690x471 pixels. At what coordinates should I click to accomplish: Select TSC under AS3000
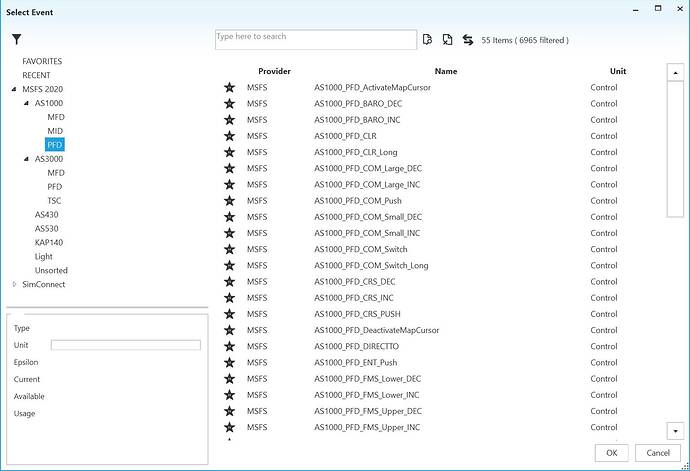point(54,201)
